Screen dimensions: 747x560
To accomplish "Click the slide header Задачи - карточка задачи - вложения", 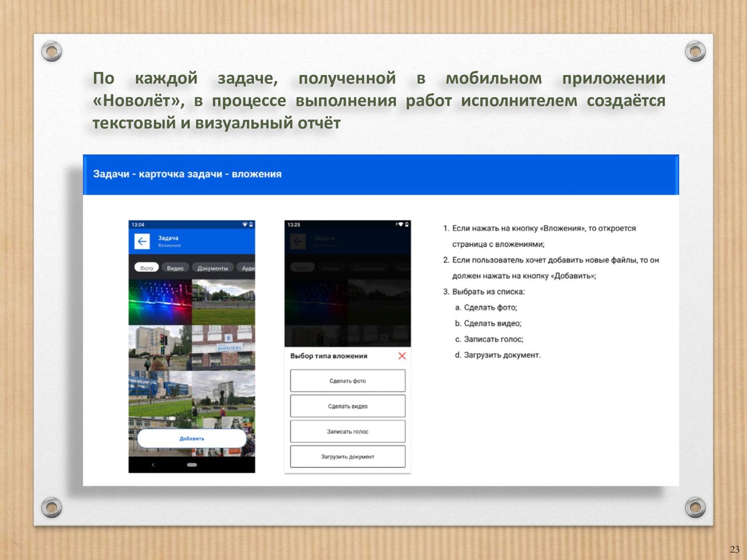I will click(x=187, y=174).
